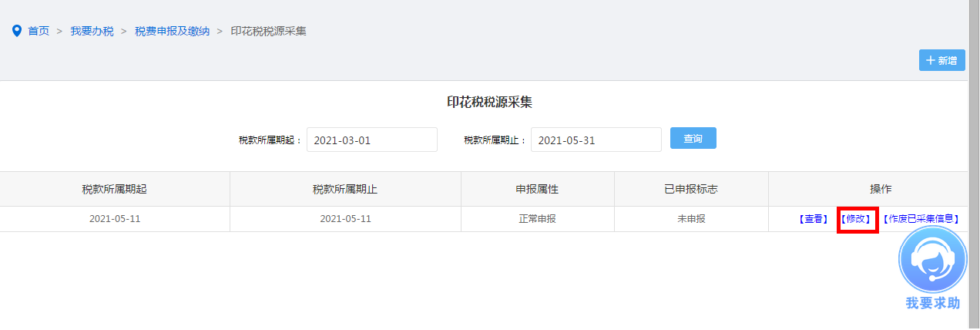Image resolution: width=980 pixels, height=330 pixels.
Task: Click the 【作废已采集信息】 link
Action: pyautogui.click(x=921, y=219)
